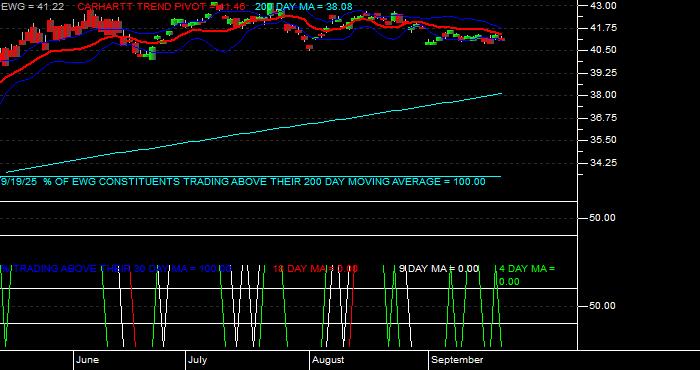Click the bottom panel's 50.00 axis value
700x370 pixels.
(603, 306)
